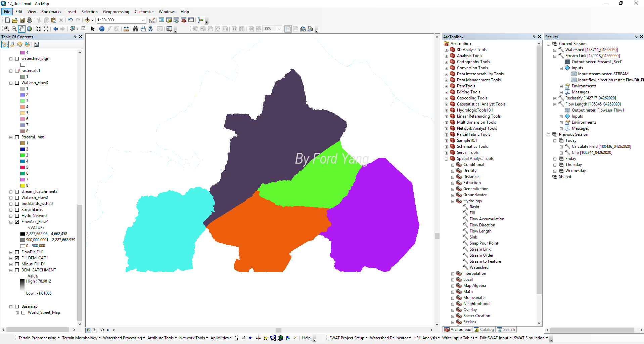Save the map with floppy icon

[x=22, y=20]
